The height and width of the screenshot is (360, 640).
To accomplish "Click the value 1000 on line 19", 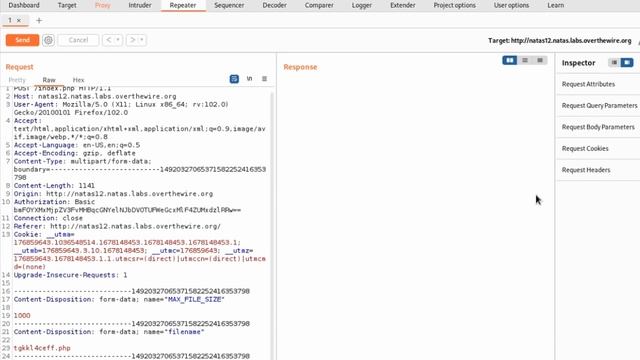I will pyautogui.click(x=22, y=316).
